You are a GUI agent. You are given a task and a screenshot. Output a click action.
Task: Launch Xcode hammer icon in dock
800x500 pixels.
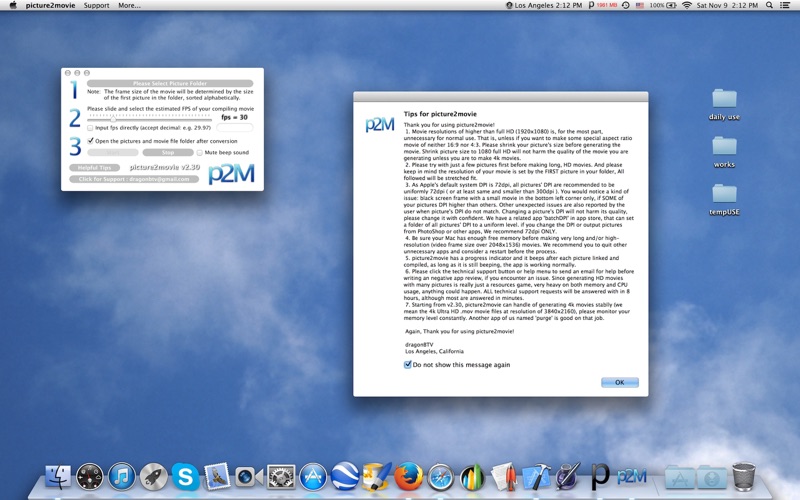536,477
